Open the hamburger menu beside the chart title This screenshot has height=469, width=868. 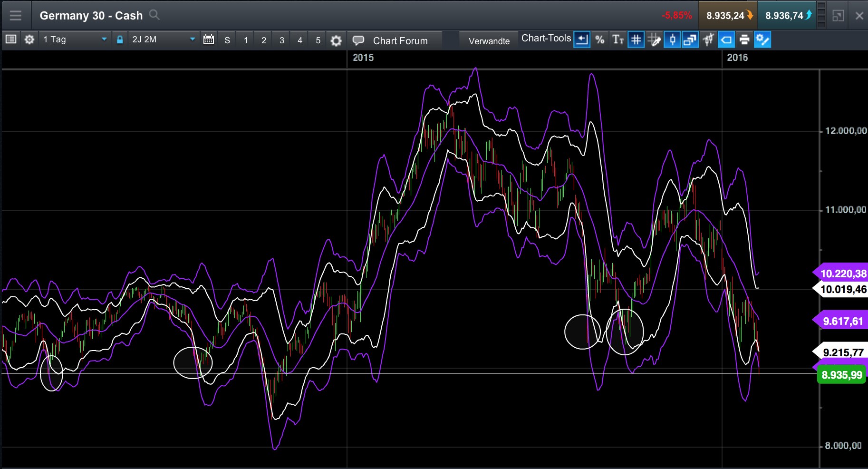coord(16,16)
